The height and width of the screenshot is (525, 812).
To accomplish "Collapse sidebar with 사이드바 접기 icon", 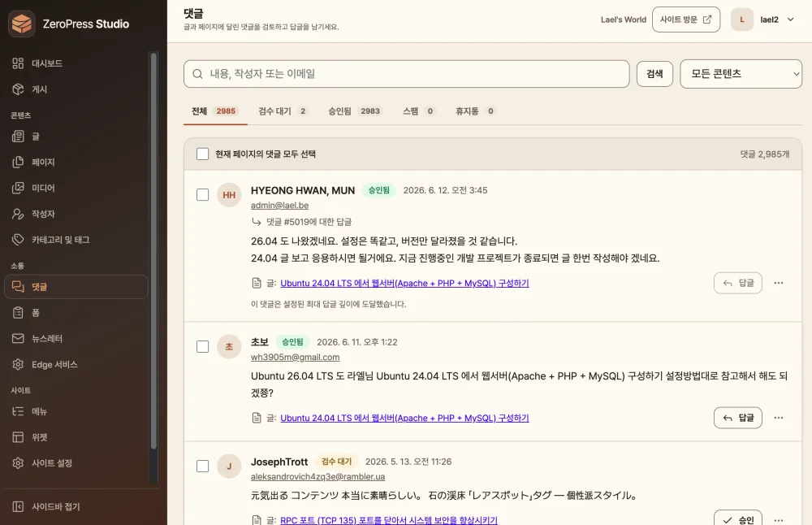I will pyautogui.click(x=18, y=506).
